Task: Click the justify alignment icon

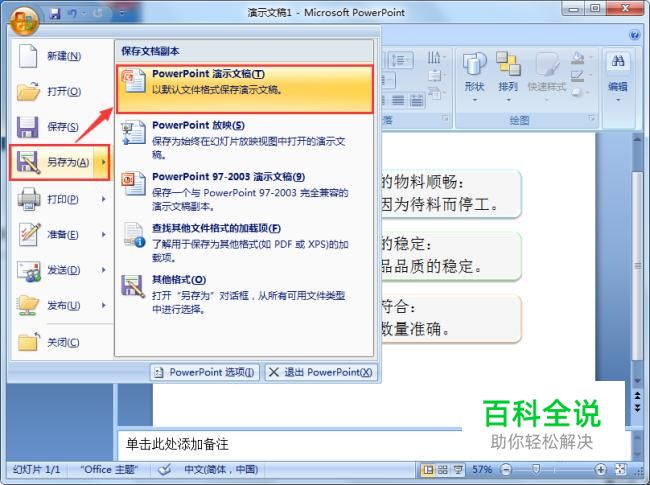Action: click(398, 100)
